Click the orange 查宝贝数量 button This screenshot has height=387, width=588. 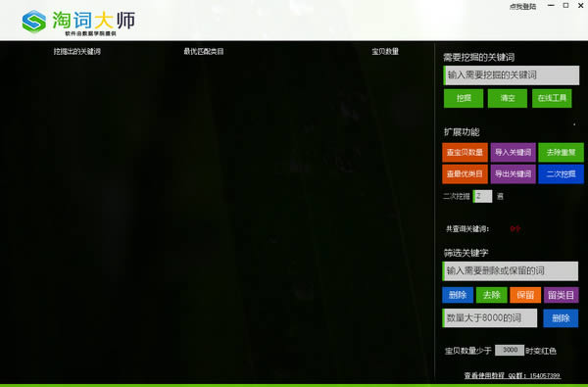pyautogui.click(x=465, y=152)
